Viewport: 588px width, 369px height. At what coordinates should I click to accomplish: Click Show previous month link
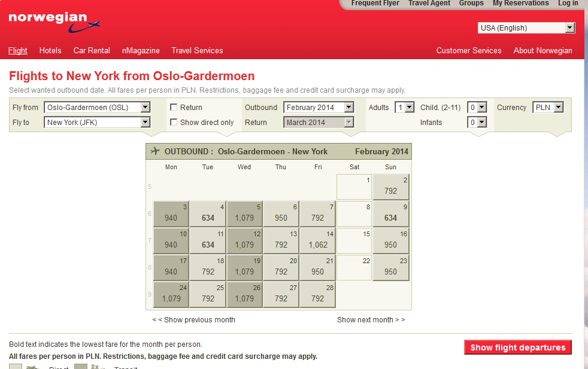coord(193,319)
